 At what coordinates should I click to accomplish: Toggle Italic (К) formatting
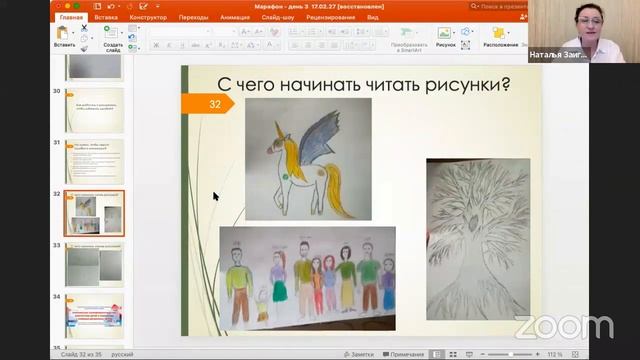pos(169,45)
